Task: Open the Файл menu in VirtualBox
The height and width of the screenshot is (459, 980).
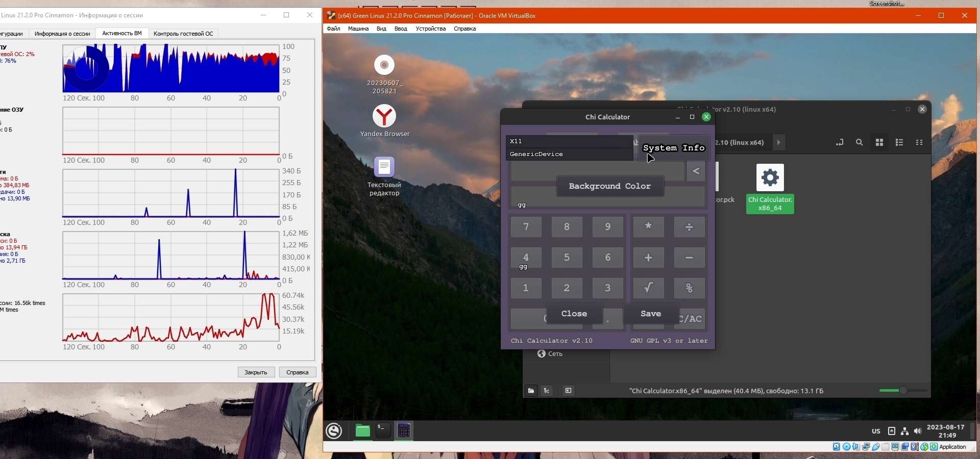Action: 333,29
